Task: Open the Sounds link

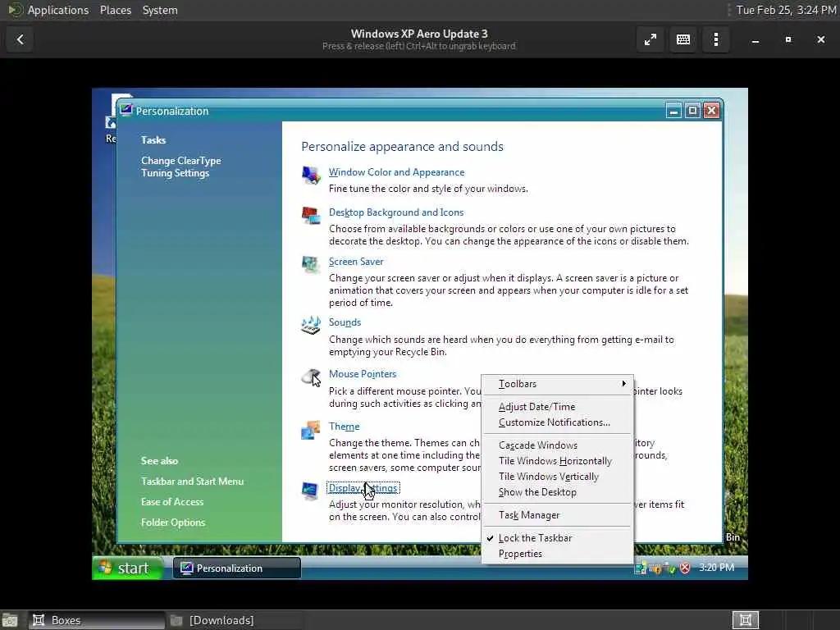Action: pyautogui.click(x=345, y=322)
